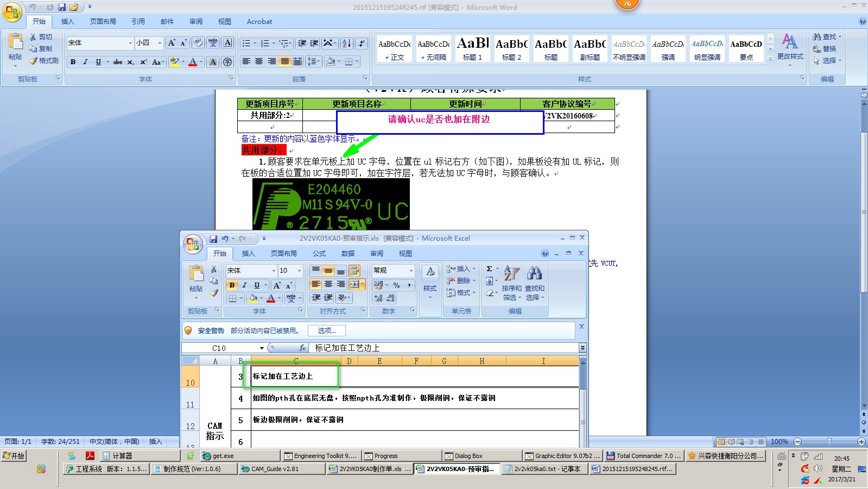
Task: Open Excel font size dropdown 10
Action: click(x=299, y=271)
